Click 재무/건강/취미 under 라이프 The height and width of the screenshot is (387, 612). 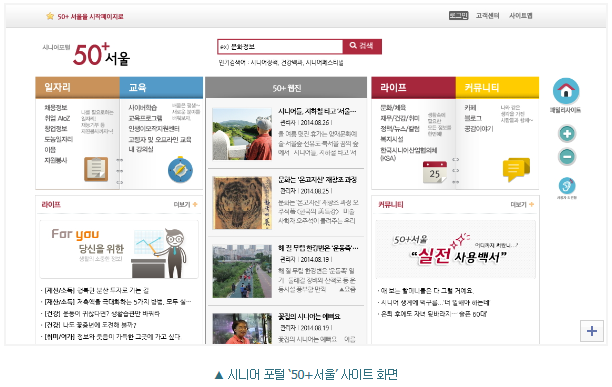pyautogui.click(x=400, y=118)
